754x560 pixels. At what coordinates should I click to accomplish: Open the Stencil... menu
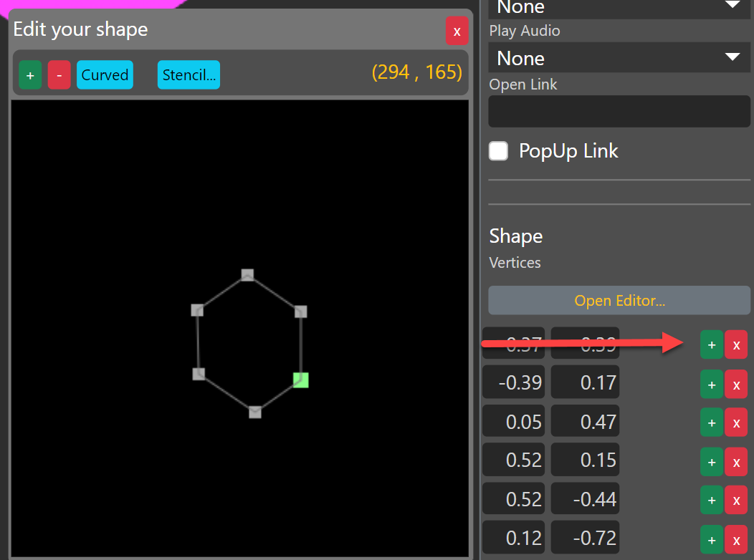(x=188, y=75)
